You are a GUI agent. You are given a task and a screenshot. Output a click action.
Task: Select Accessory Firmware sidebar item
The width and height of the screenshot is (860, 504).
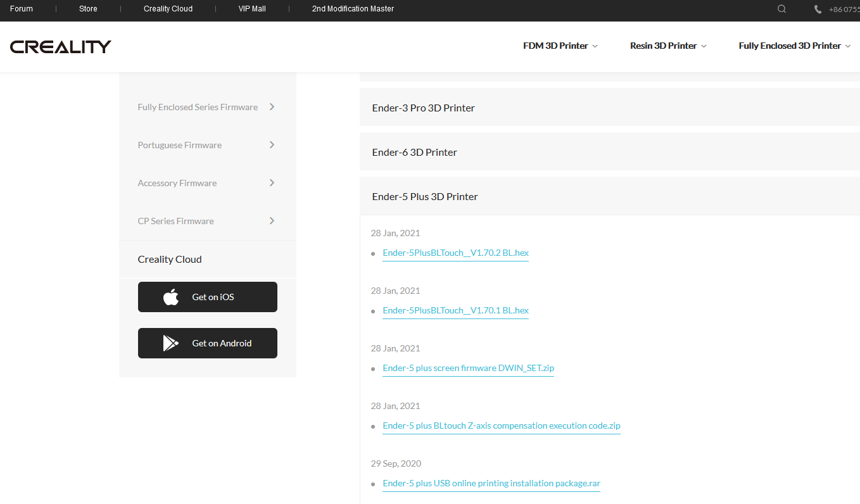pos(208,183)
